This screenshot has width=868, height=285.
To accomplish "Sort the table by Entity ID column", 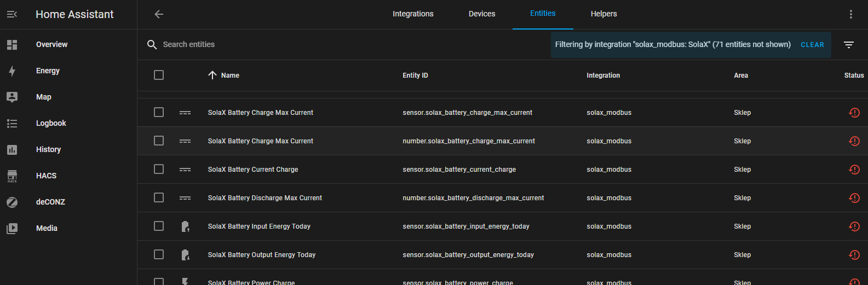I will click(415, 75).
